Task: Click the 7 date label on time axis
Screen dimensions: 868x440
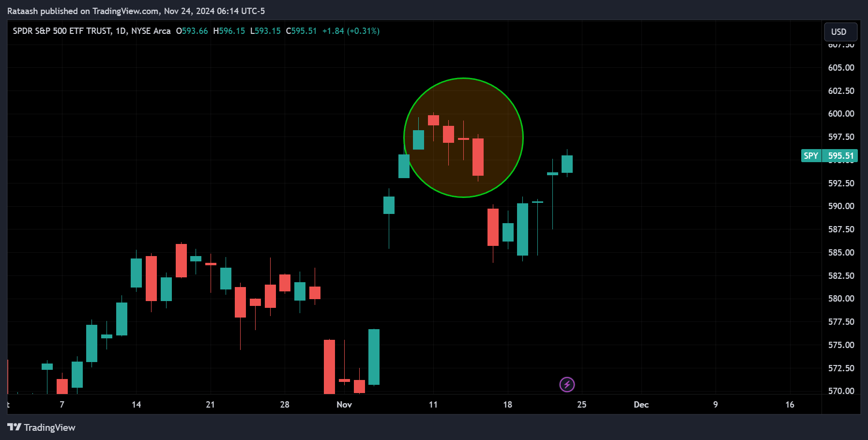Action: pyautogui.click(x=62, y=405)
